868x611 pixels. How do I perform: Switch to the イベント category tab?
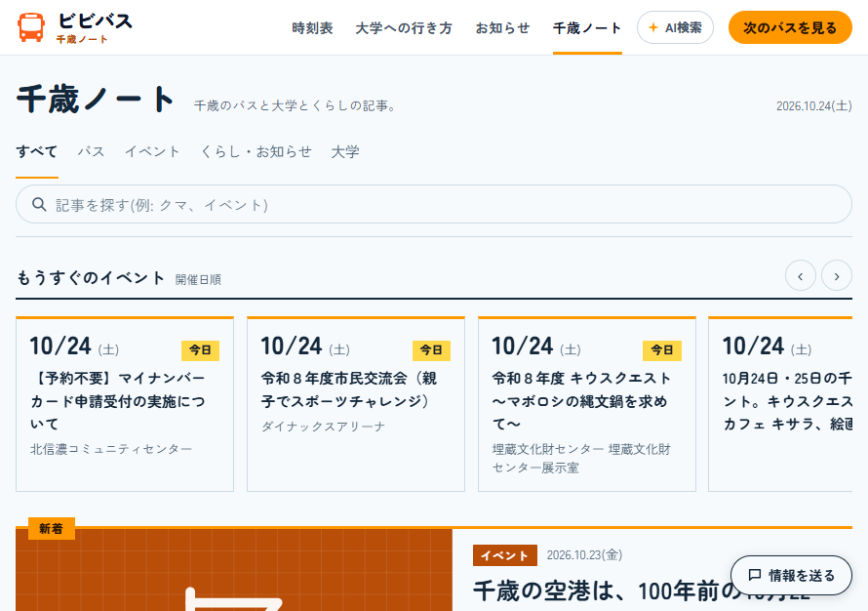(152, 152)
